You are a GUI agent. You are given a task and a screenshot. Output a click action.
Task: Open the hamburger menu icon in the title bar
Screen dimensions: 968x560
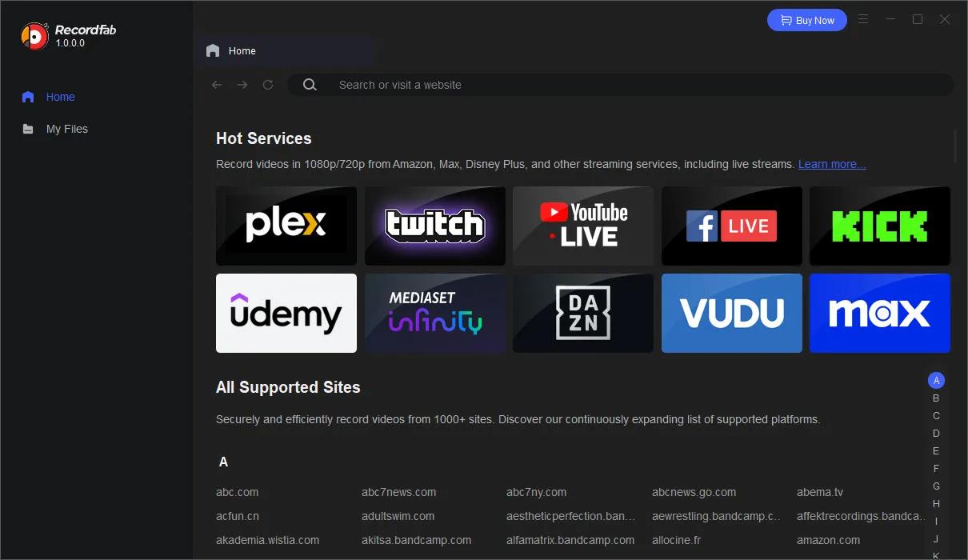863,19
